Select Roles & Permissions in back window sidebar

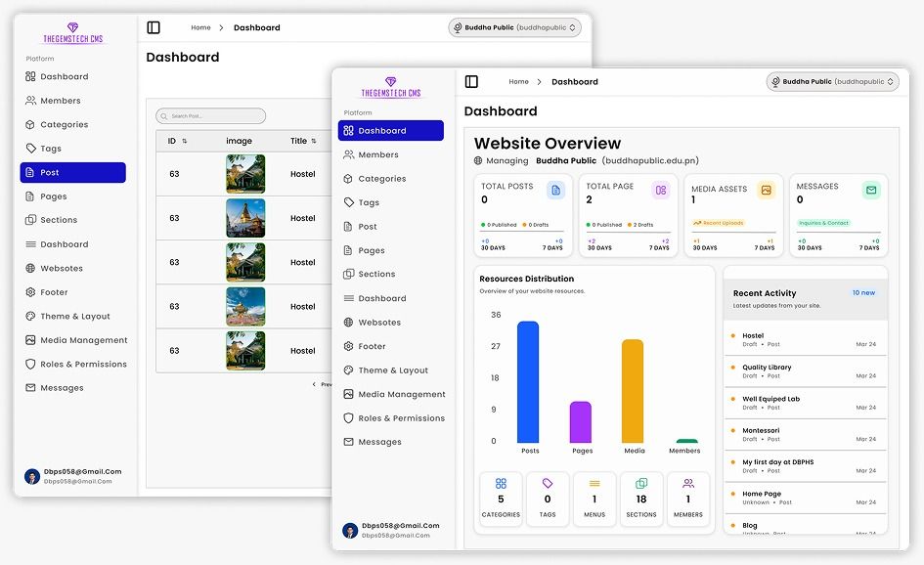(x=83, y=364)
